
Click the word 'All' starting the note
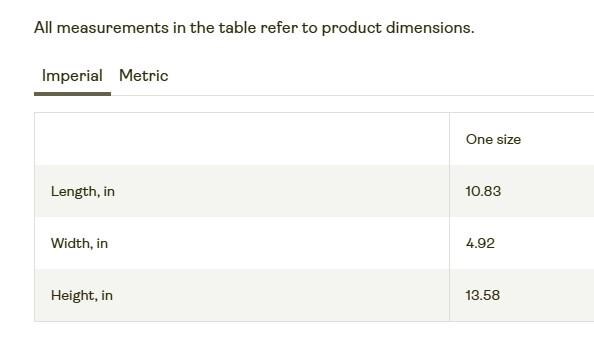(x=43, y=28)
